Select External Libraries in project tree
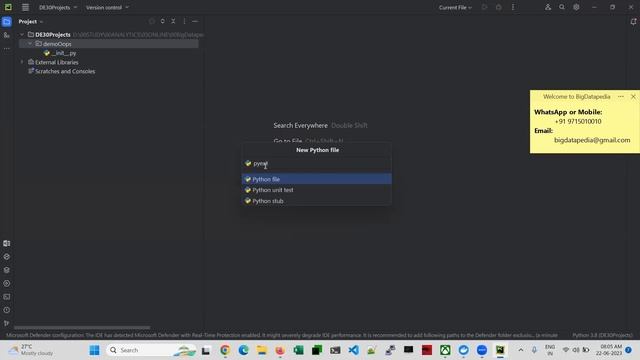The height and width of the screenshot is (360, 640). coord(57,62)
